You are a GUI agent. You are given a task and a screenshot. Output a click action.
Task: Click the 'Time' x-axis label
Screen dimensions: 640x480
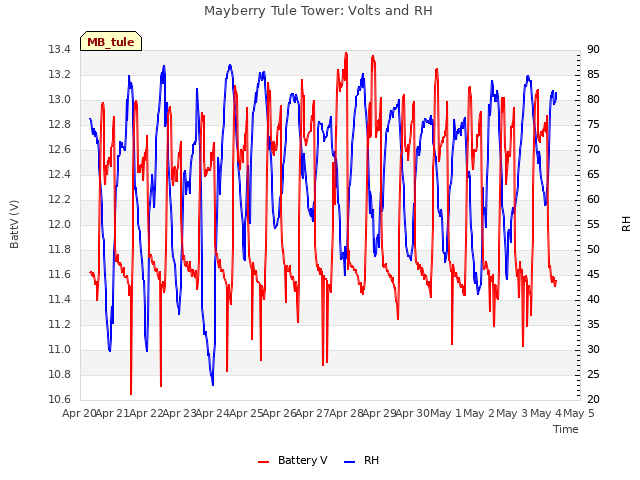coord(566,429)
